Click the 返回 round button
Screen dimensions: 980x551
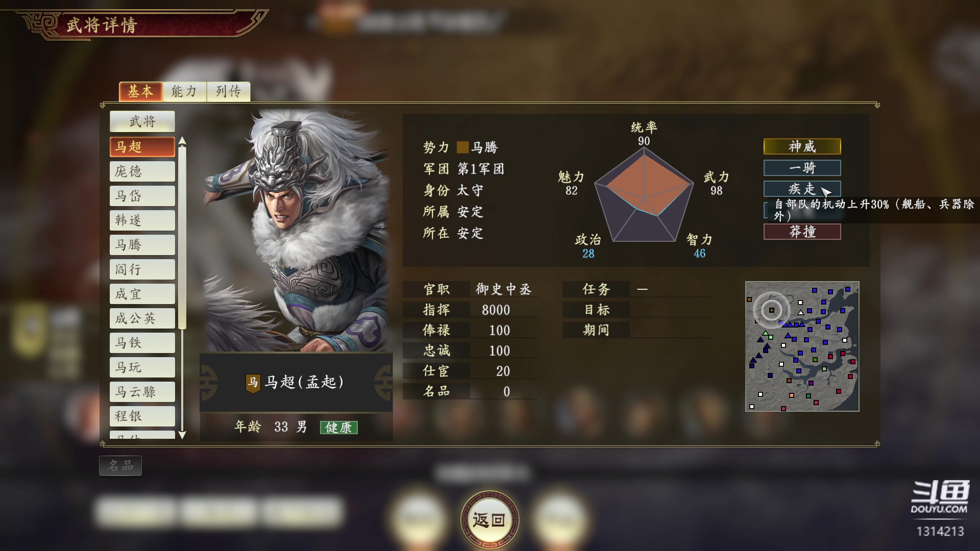pyautogui.click(x=489, y=520)
